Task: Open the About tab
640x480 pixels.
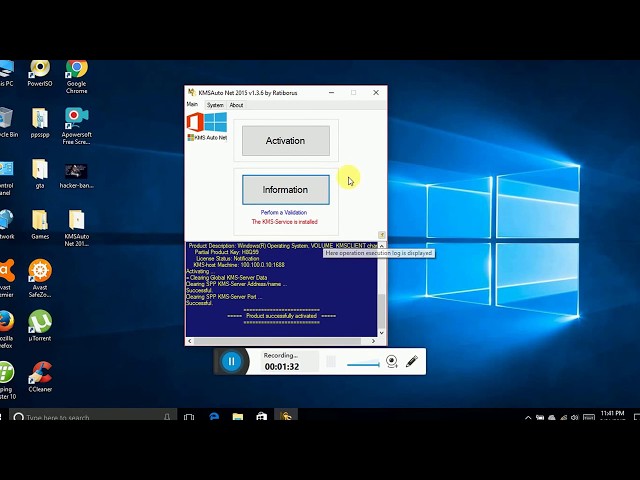Action: [x=236, y=105]
